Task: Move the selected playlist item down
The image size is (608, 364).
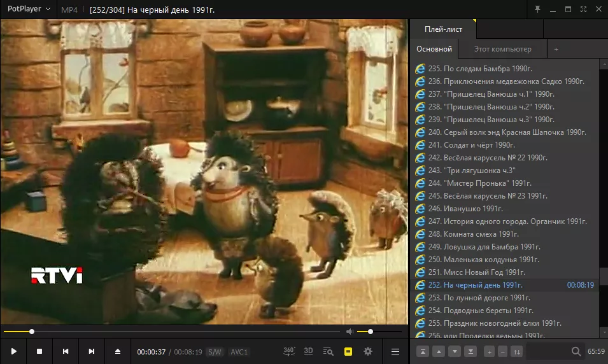Action: [x=455, y=352]
